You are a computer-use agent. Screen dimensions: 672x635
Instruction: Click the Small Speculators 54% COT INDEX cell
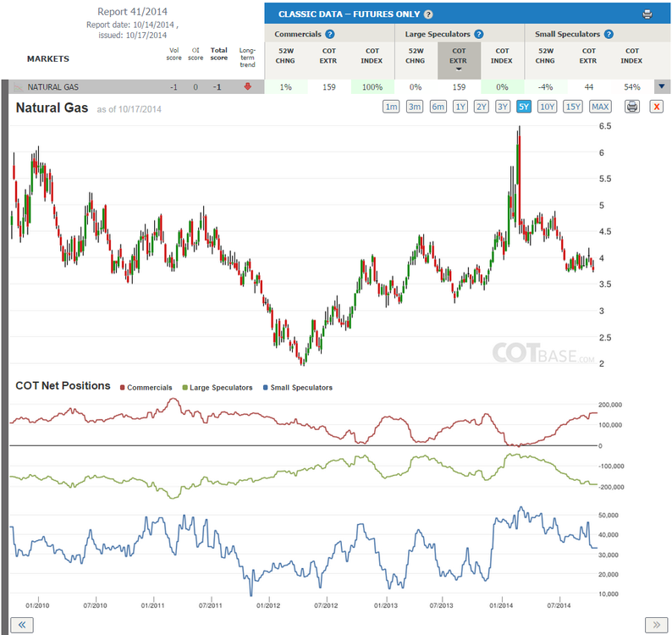[632, 87]
